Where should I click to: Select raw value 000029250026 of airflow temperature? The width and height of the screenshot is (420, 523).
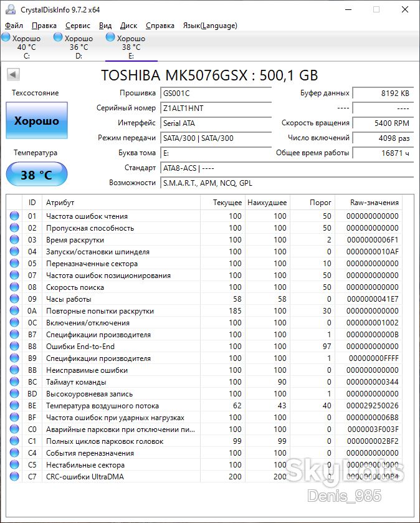(x=373, y=406)
